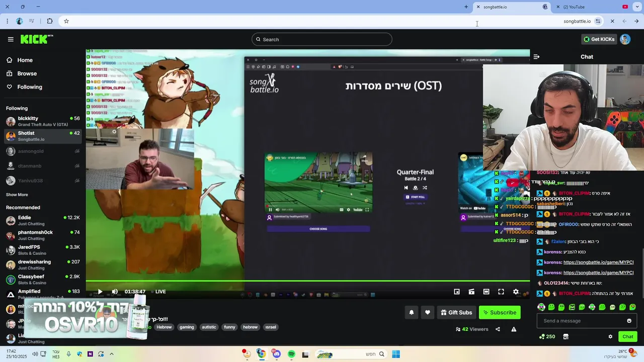Open Classybeef recommended channel
The image size is (644, 362).
[x=43, y=280]
